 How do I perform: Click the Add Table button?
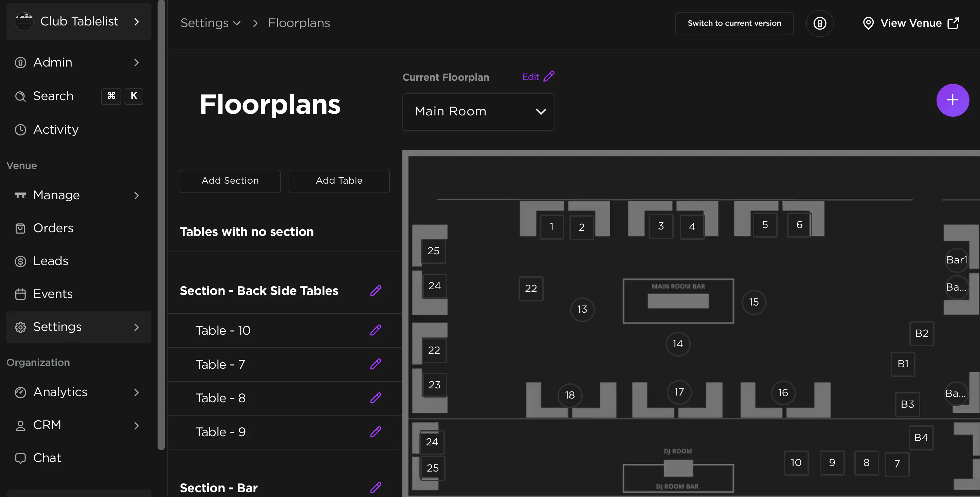tap(339, 181)
